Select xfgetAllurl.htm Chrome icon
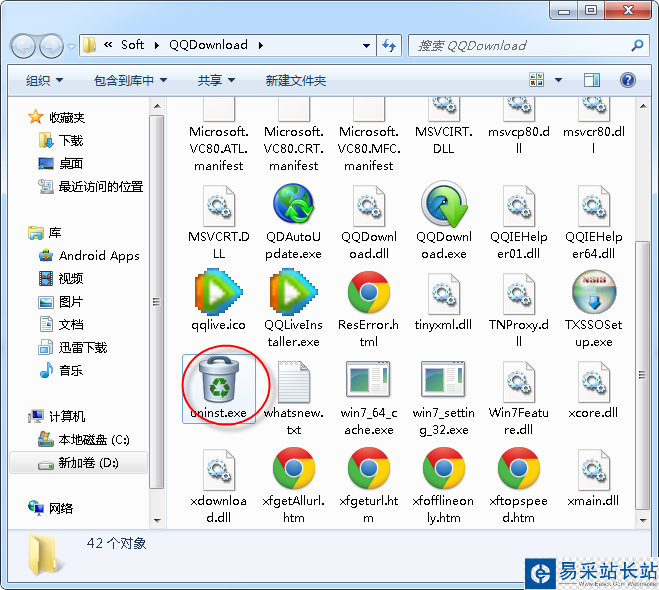659x590 pixels. 293,469
